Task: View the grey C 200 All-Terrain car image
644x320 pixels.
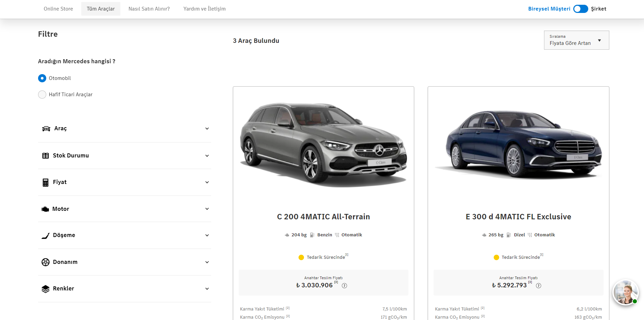Action: (323, 145)
